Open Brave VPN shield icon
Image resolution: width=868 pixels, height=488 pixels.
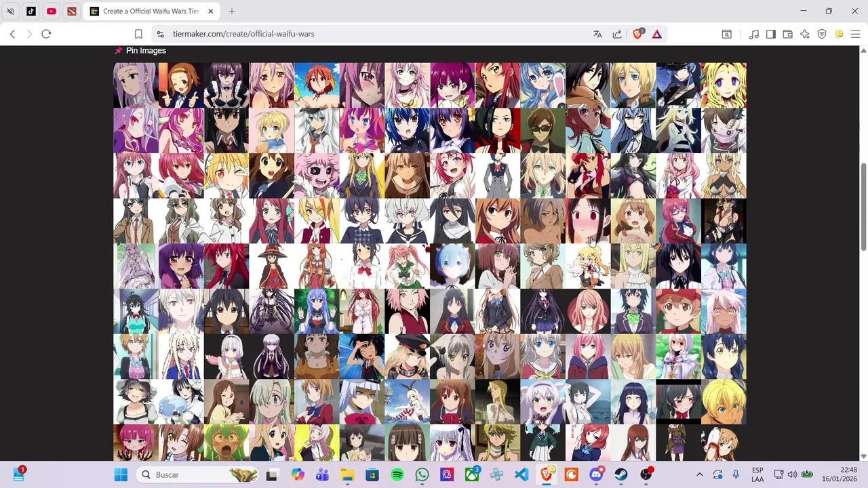pyautogui.click(x=822, y=34)
